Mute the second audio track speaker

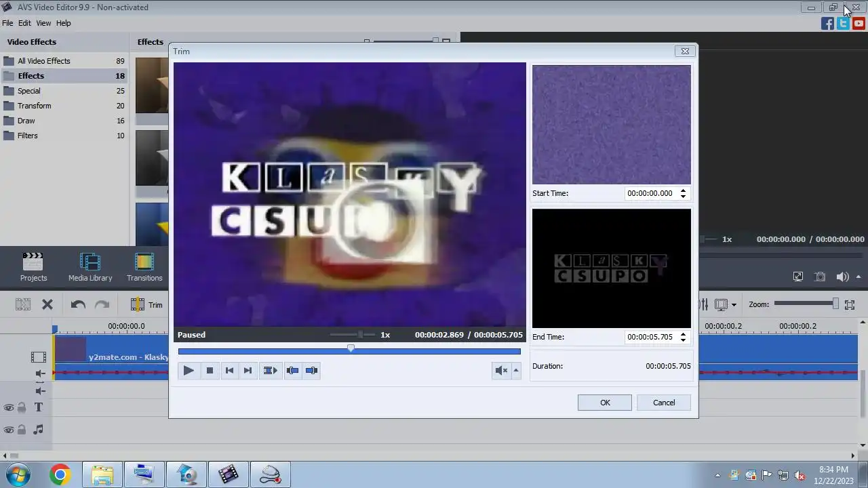point(41,391)
